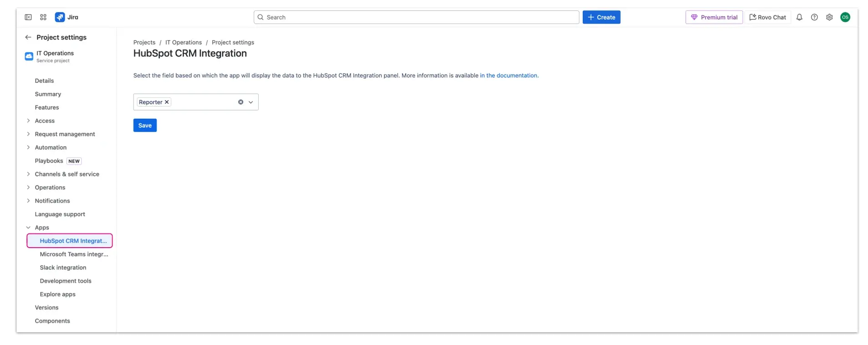Collapse the Apps section
Image resolution: width=868 pixels, height=345 pixels.
28,228
